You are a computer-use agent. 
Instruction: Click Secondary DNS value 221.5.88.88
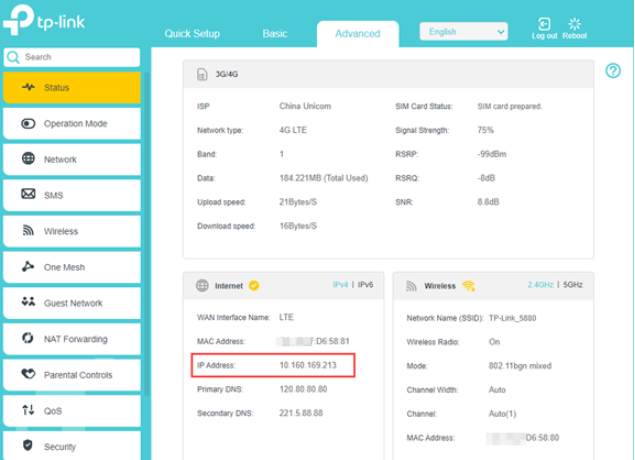click(x=301, y=413)
